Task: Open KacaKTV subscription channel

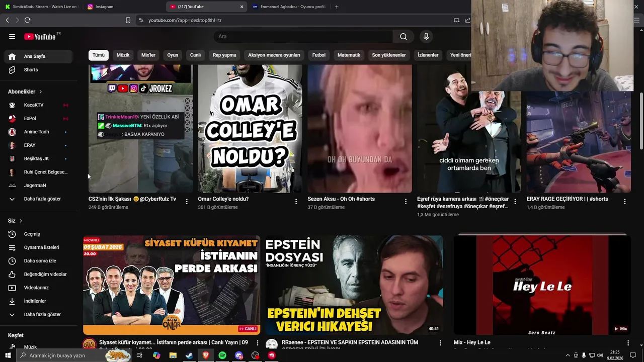Action: pyautogui.click(x=38, y=105)
